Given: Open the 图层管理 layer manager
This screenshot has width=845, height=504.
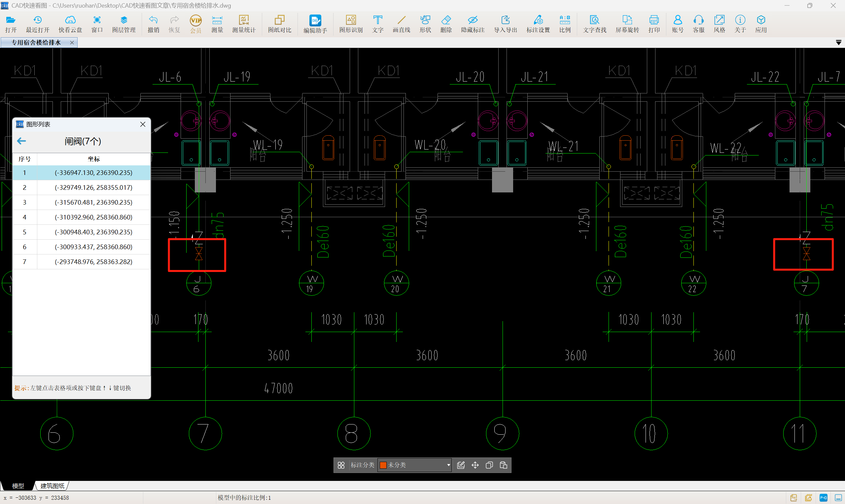Looking at the screenshot, I should 124,24.
